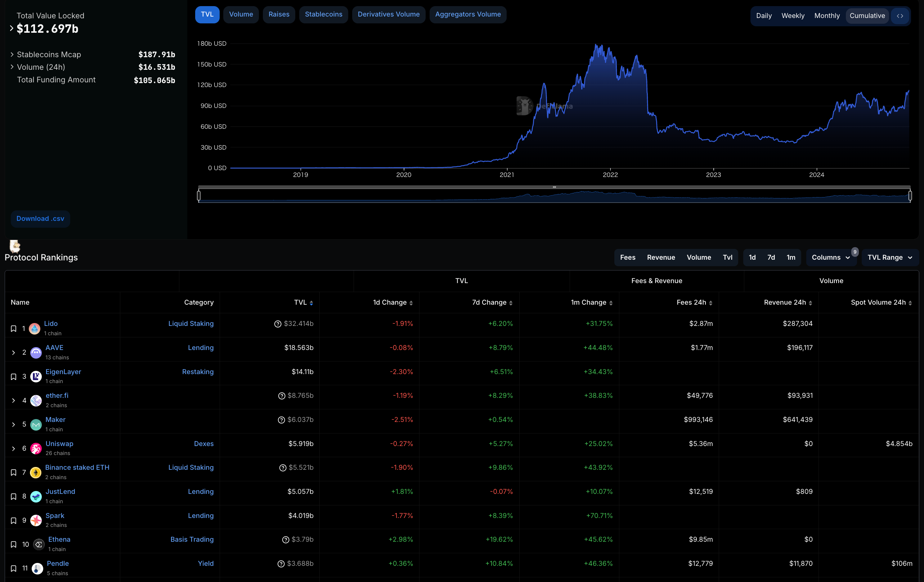Screen dimensions: 924x582
Task: Toggle the Fees column group
Action: (627, 257)
